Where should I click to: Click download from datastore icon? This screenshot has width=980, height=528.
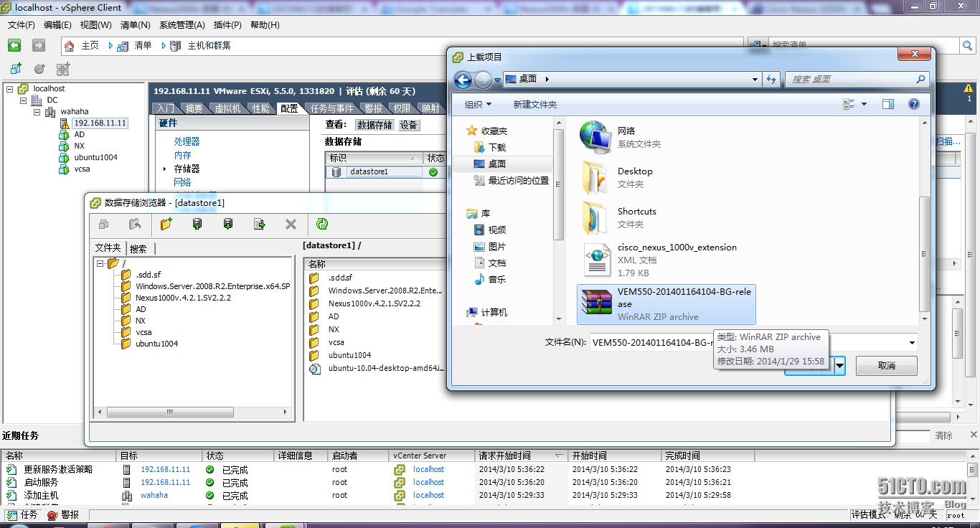coord(228,225)
